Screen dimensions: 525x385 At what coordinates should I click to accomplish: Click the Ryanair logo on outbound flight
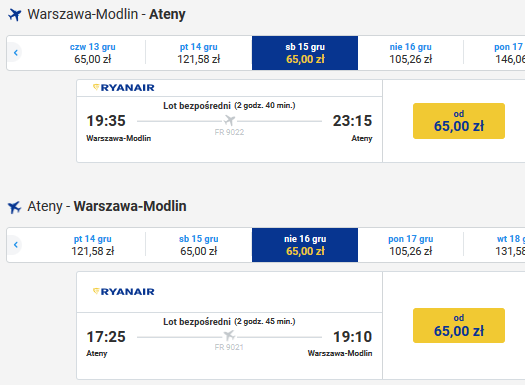[x=124, y=88]
